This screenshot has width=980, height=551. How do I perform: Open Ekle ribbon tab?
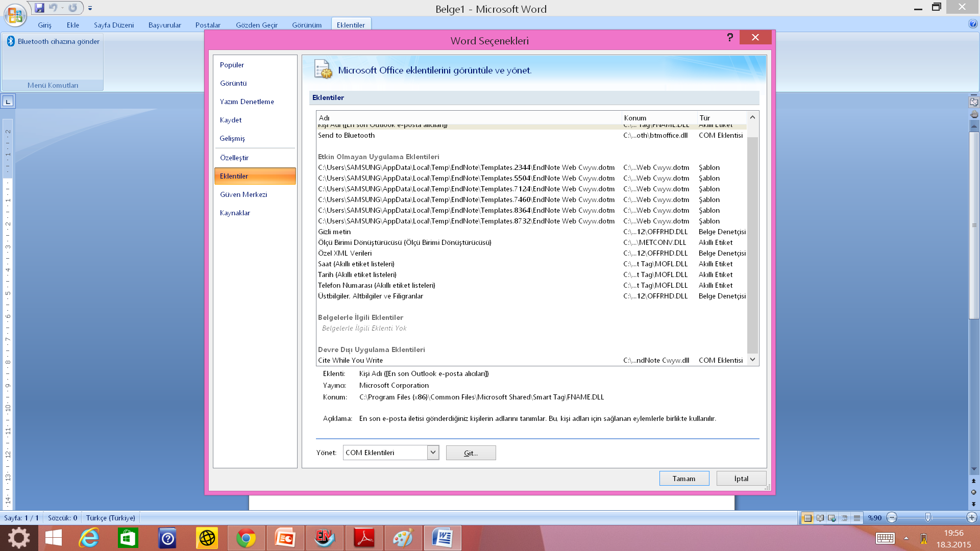[73, 25]
